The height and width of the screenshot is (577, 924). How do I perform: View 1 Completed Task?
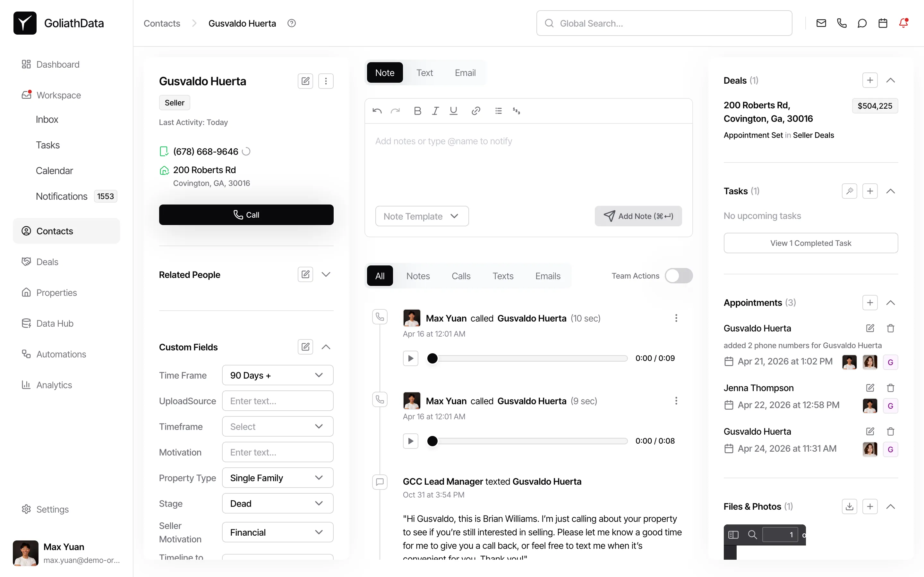click(x=811, y=243)
